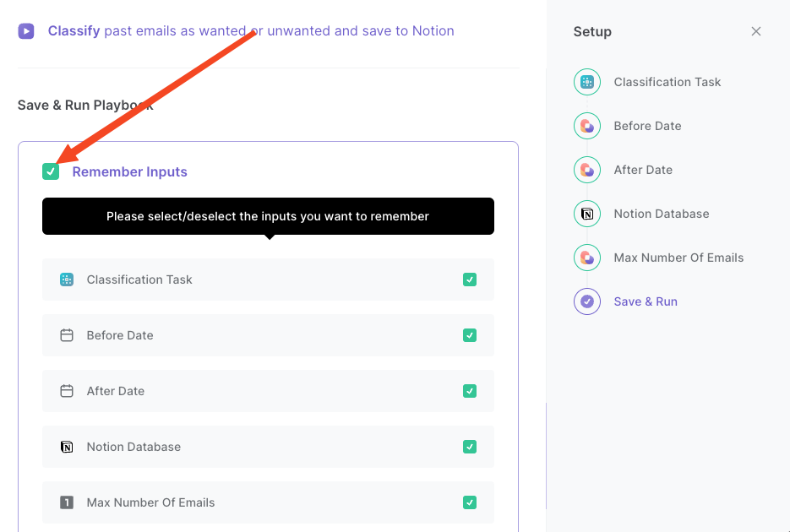Go to After Date step in Setup
This screenshot has height=532, width=790.
tap(643, 170)
